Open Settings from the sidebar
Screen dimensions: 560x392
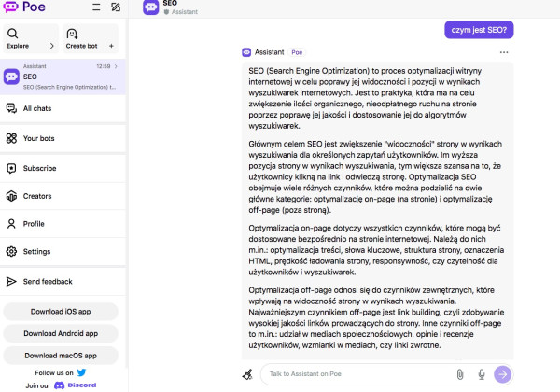(x=36, y=252)
